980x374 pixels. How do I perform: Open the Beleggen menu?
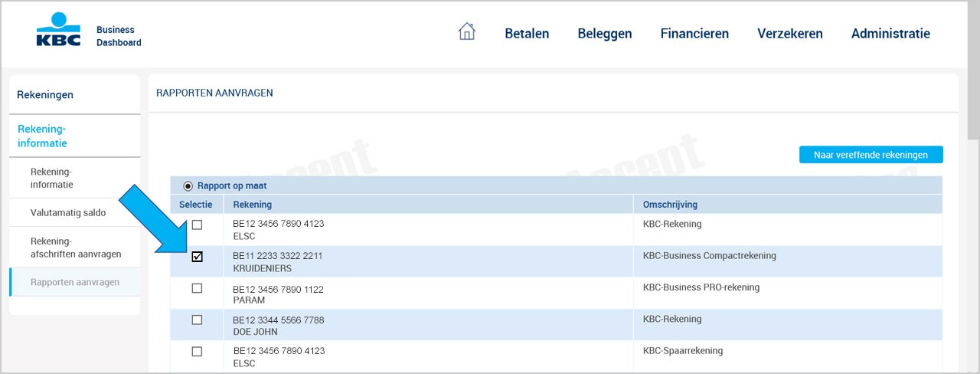[605, 33]
